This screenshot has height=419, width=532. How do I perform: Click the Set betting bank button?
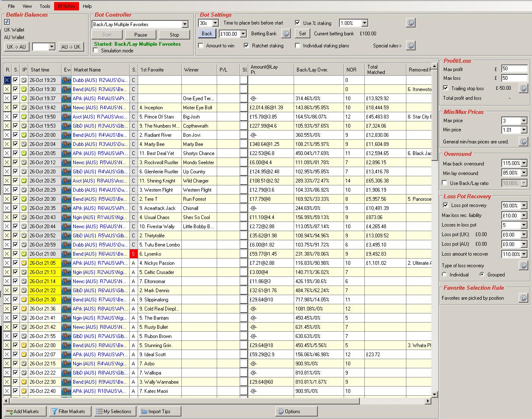tap(302, 34)
